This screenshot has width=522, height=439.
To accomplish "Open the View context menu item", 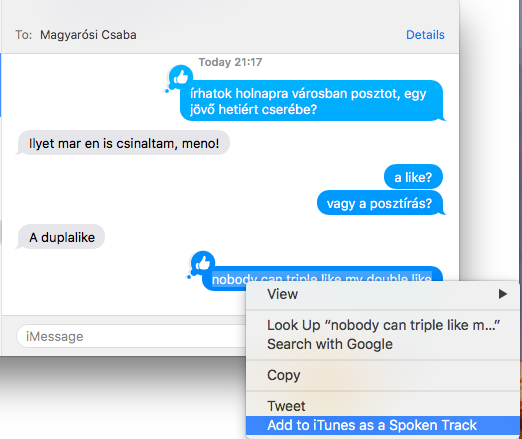I will pos(383,294).
